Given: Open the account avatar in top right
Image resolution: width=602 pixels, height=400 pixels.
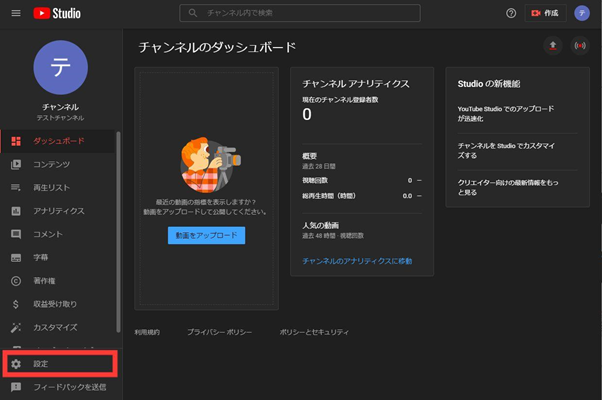Looking at the screenshot, I should (582, 13).
